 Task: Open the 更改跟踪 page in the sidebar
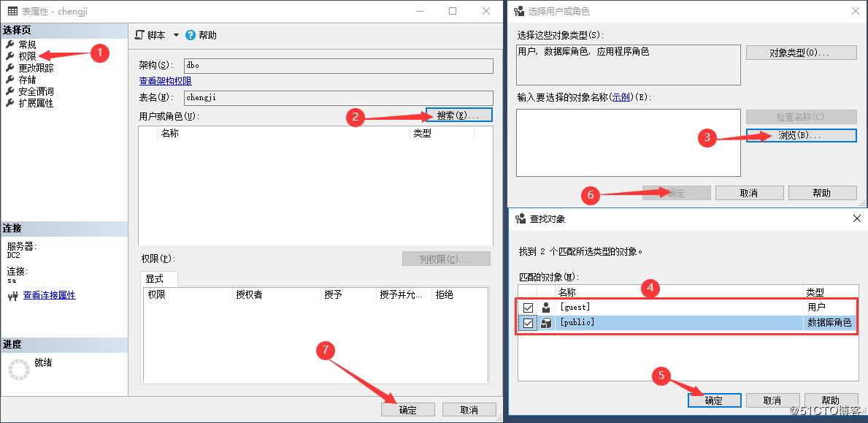(36, 68)
